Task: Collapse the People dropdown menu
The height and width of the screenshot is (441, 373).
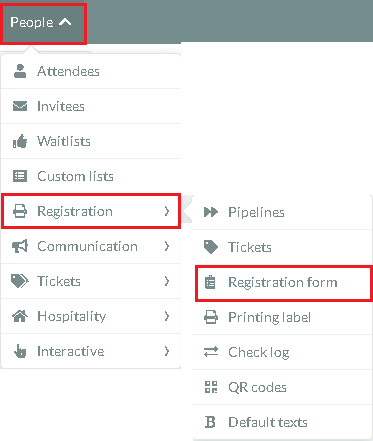Action: coord(43,23)
